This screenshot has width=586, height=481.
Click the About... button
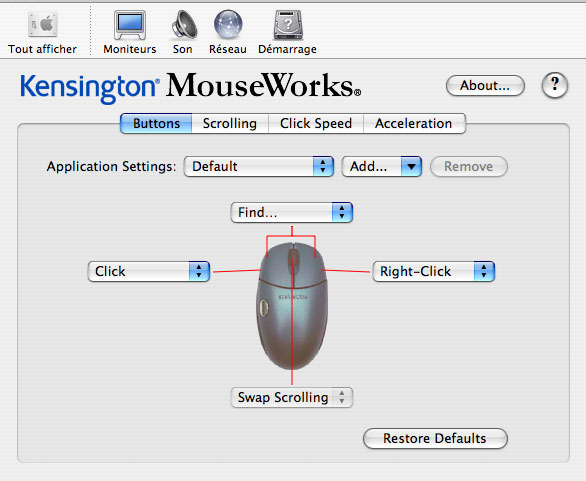tap(485, 86)
